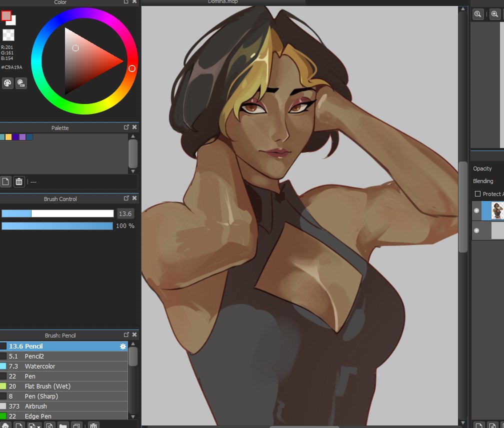This screenshot has height=428, width=504.
Task: Pick the dark purple palette swatch
Action: click(x=15, y=137)
